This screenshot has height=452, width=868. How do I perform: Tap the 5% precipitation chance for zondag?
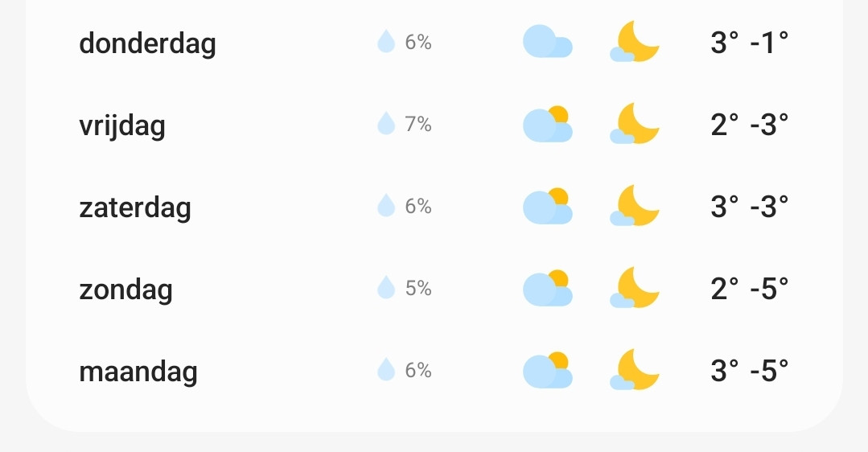[x=418, y=288]
